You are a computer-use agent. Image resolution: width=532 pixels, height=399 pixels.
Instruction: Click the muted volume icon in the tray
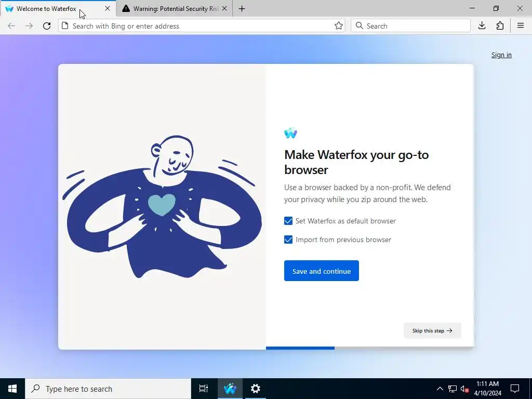tap(464, 389)
